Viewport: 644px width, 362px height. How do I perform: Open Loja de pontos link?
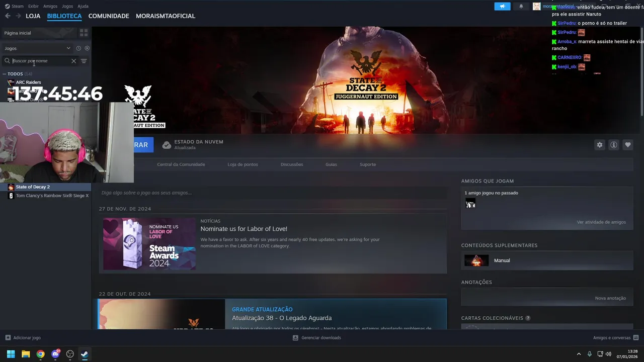point(243,164)
